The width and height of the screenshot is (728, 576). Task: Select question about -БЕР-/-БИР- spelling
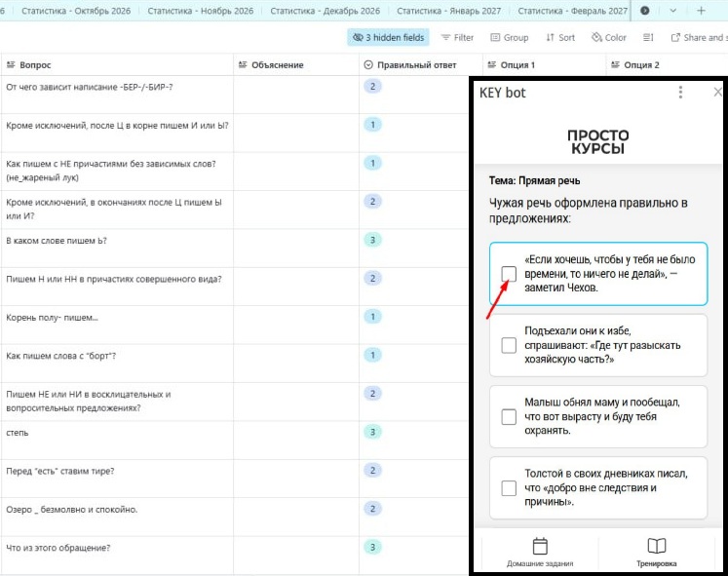(117, 95)
